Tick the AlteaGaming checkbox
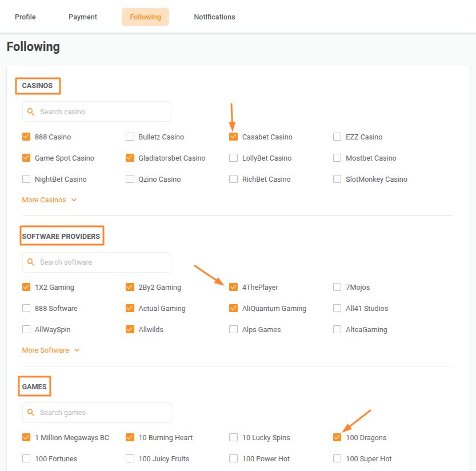The image size is (476, 471). 337,329
